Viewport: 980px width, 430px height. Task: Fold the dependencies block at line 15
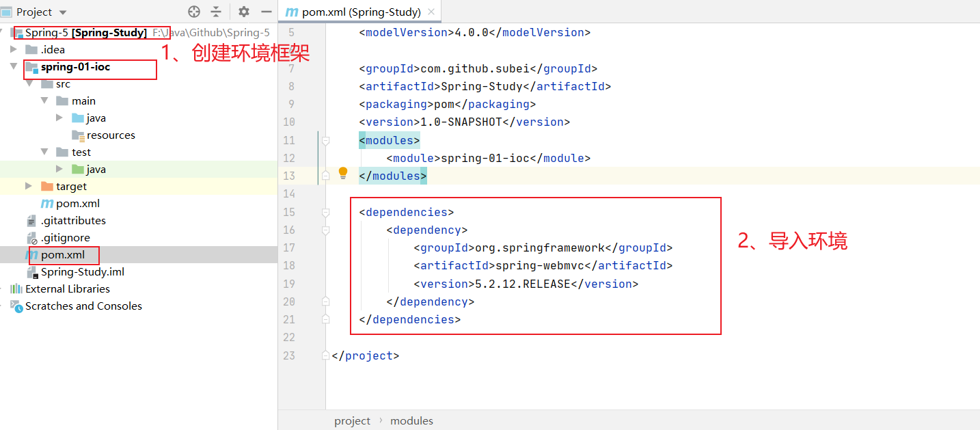(x=326, y=212)
